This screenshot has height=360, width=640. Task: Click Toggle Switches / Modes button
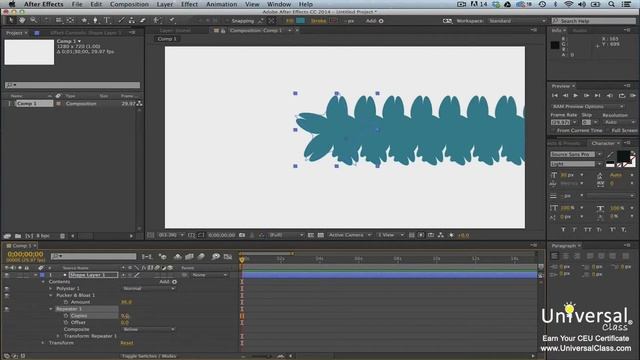149,356
